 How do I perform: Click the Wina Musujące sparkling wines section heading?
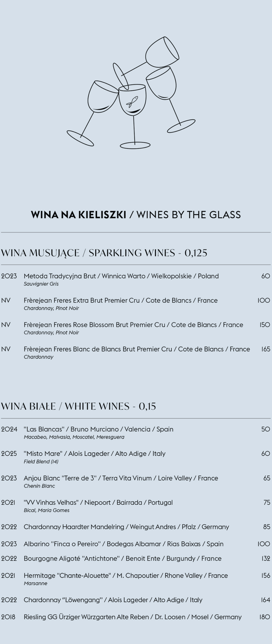[104, 253]
